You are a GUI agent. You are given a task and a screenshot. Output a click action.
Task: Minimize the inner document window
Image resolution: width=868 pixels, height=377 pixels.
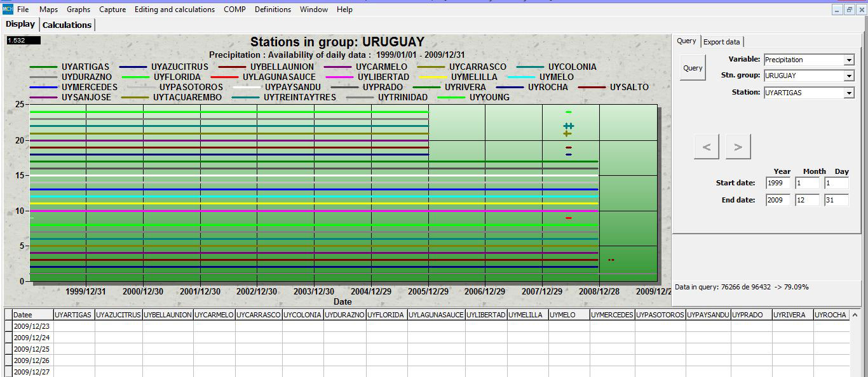[x=837, y=10]
